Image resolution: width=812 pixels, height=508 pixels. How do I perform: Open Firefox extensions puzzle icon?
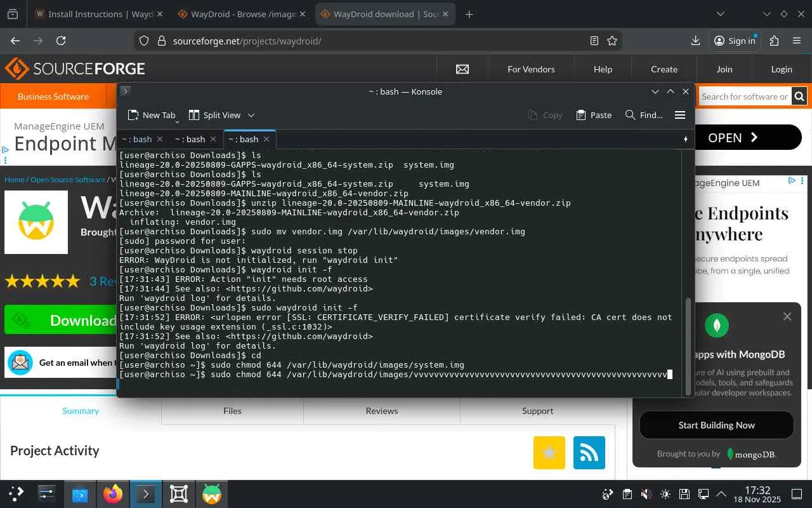coord(774,41)
